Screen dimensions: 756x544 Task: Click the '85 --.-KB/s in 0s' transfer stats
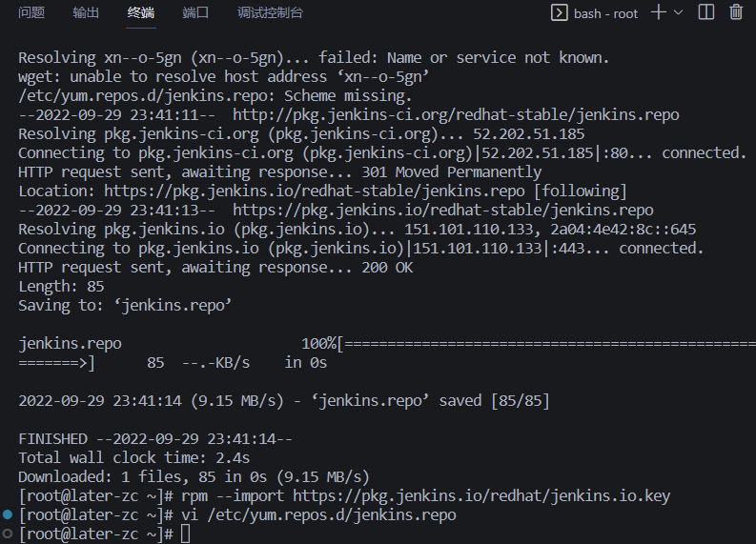click(236, 363)
